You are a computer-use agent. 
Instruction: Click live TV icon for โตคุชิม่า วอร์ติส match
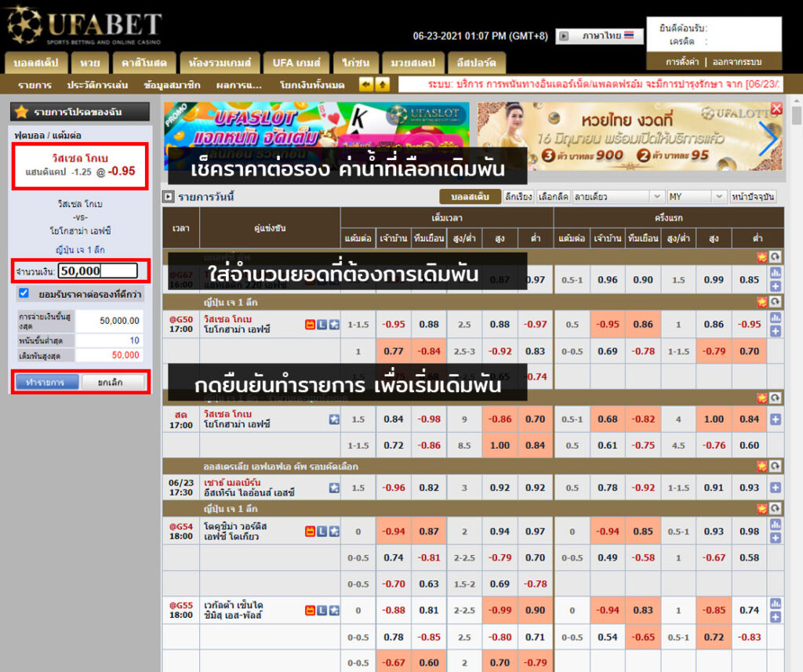click(x=311, y=531)
